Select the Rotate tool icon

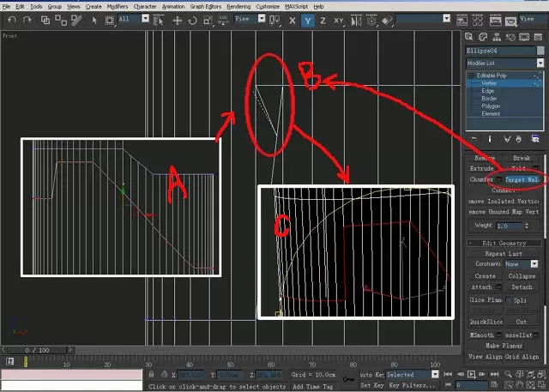click(x=192, y=21)
